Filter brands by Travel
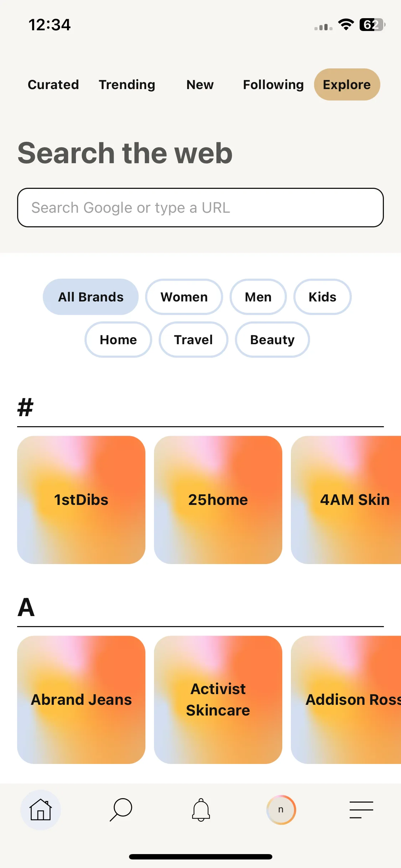The image size is (401, 868). 193,340
